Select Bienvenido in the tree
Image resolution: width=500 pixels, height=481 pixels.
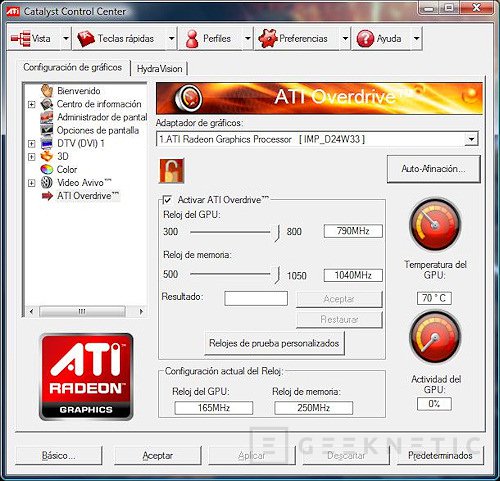click(79, 91)
